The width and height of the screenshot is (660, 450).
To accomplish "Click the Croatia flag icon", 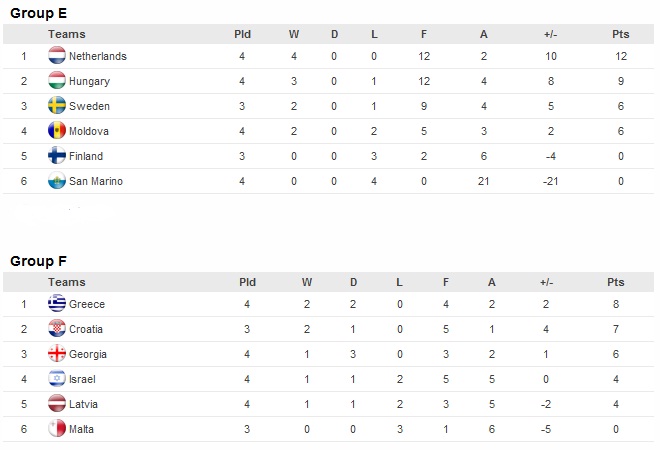I will [57, 329].
